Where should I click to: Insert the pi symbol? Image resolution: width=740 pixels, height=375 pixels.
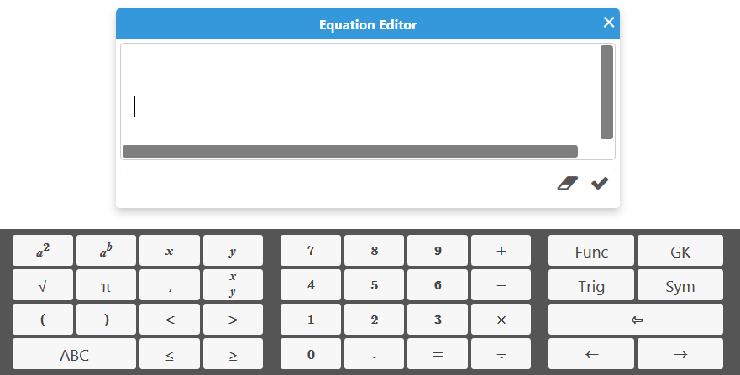tap(106, 285)
